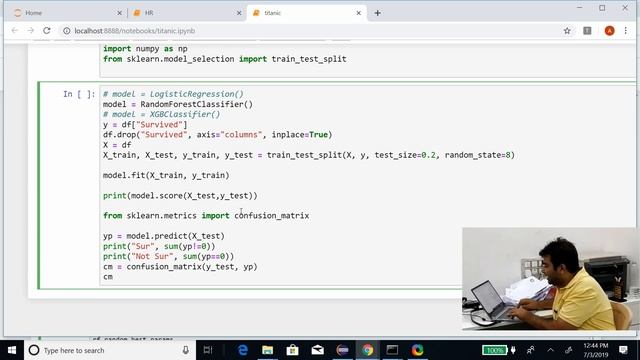Open Chrome from the taskbar
640x360 pixels.
coord(367,350)
